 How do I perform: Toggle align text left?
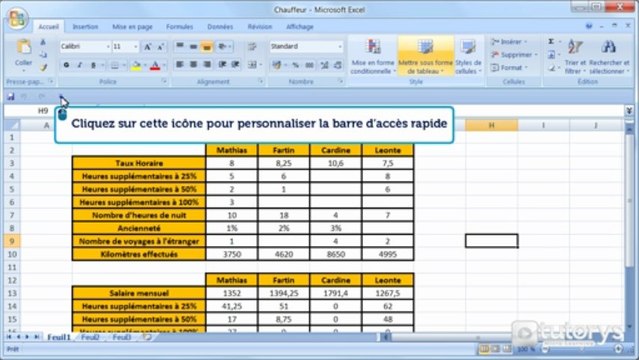click(180, 64)
